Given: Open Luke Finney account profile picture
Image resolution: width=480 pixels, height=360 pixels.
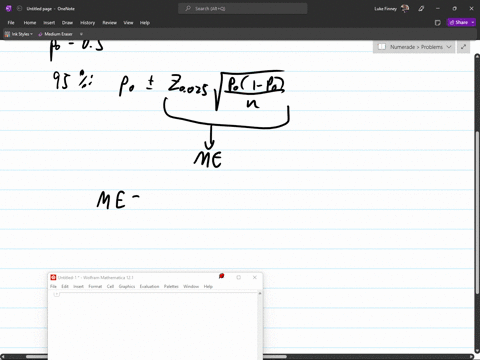Looking at the screenshot, I should [405, 9].
